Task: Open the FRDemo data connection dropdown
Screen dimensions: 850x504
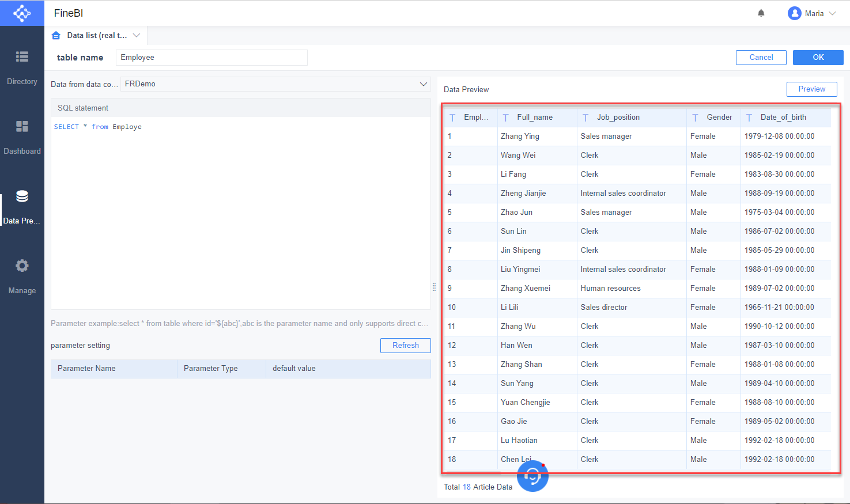Action: pos(275,84)
